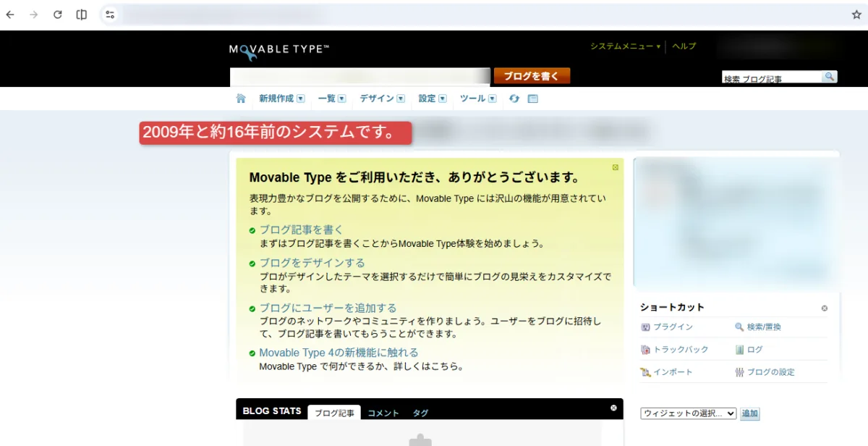Click the ブログの設定 sliders icon
Screen dimensions: 868x446
[739, 372]
